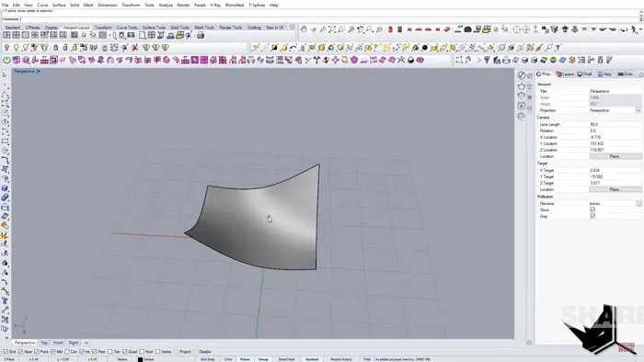
Task: Switch to the Front viewport tab
Action: tap(58, 343)
